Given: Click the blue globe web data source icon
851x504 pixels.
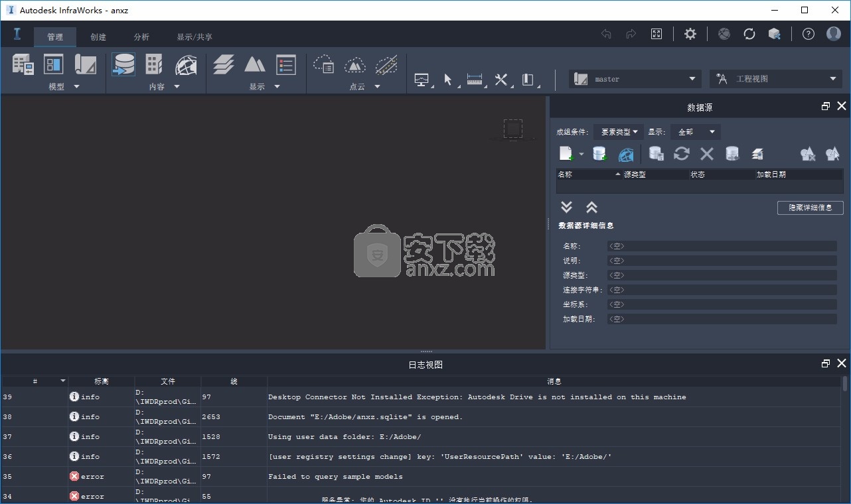Looking at the screenshot, I should pos(626,155).
